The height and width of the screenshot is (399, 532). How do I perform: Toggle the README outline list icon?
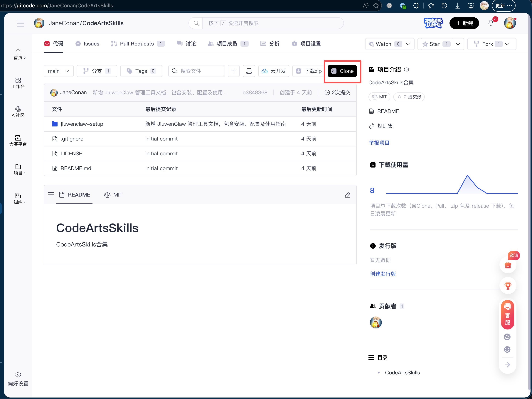pyautogui.click(x=51, y=195)
